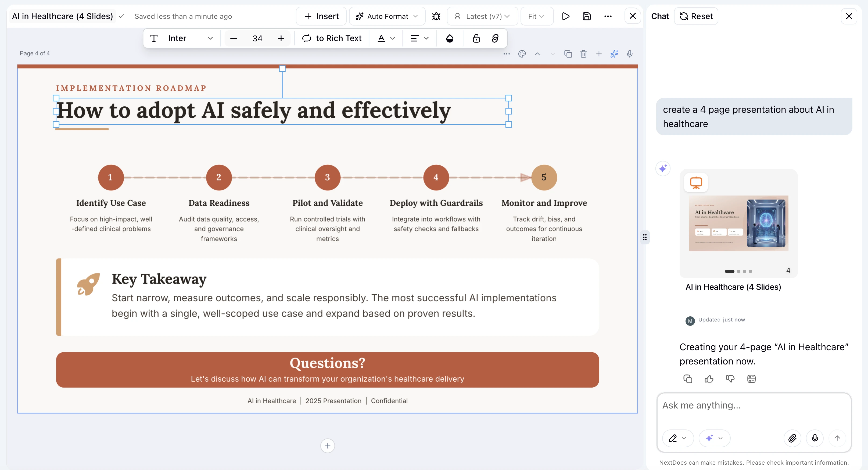This screenshot has width=868, height=470.
Task: Attach a file with the paperclip icon
Action: click(792, 438)
